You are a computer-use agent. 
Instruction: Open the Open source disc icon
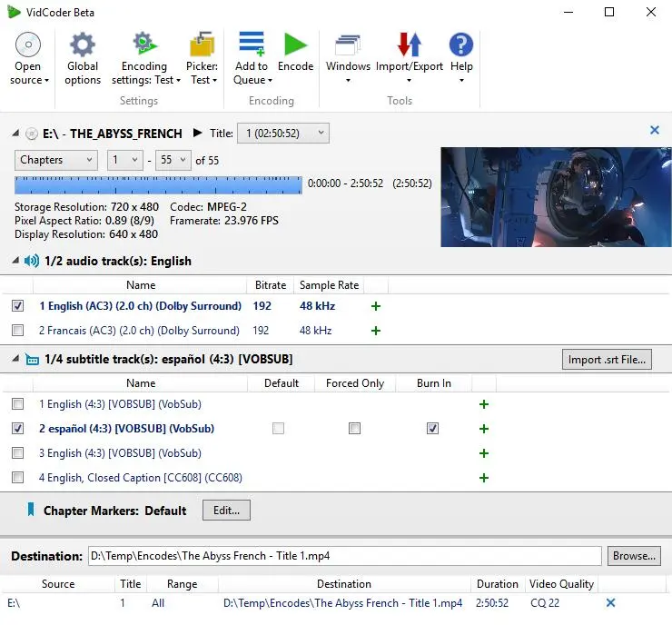[x=28, y=45]
